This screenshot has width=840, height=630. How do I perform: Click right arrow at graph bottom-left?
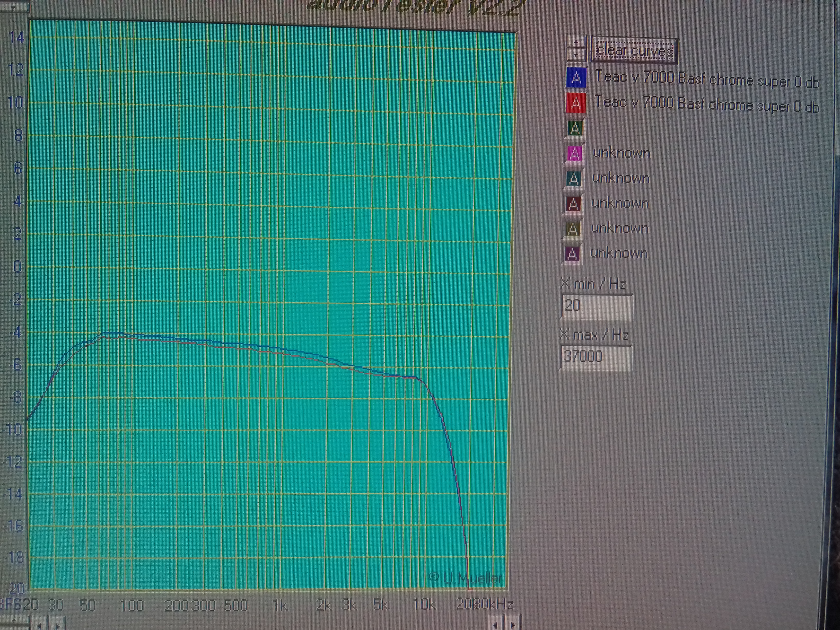coord(57,625)
